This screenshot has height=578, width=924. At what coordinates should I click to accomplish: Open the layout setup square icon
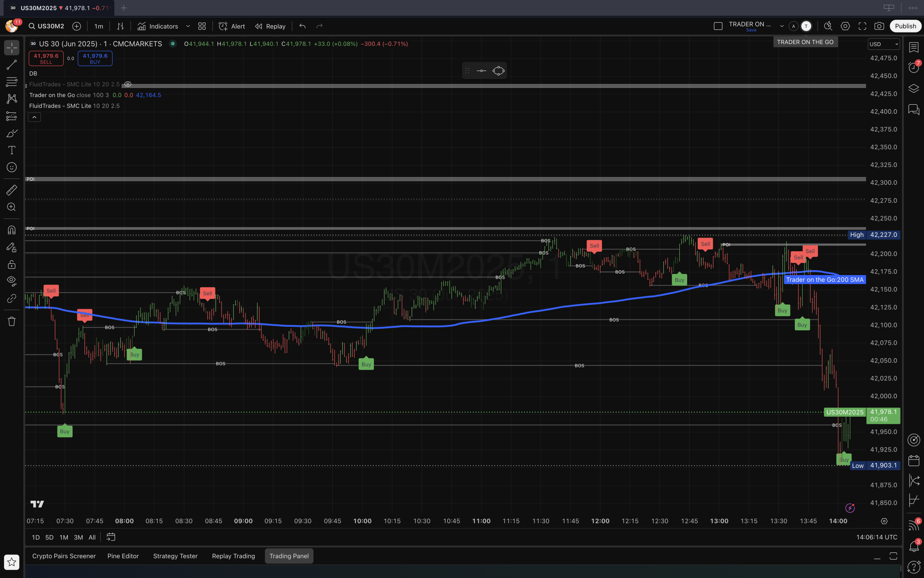click(718, 26)
